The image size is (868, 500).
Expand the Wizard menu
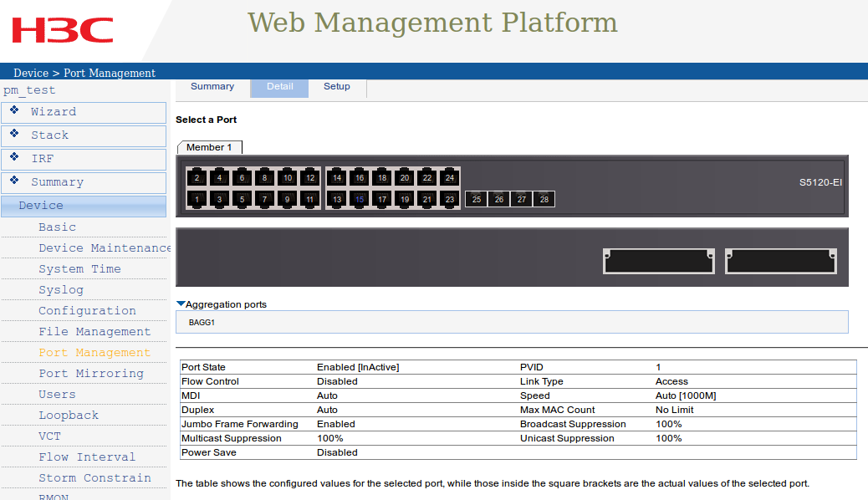click(84, 112)
